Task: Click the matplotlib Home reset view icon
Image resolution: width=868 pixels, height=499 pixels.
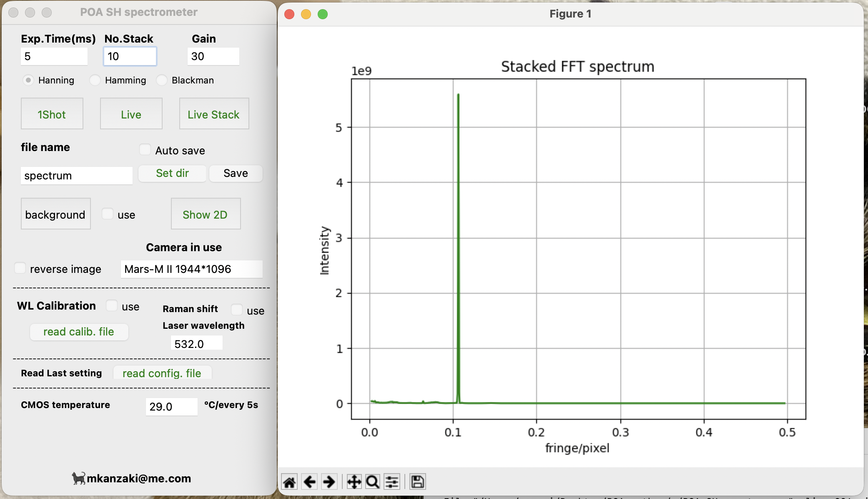Action: coord(289,482)
